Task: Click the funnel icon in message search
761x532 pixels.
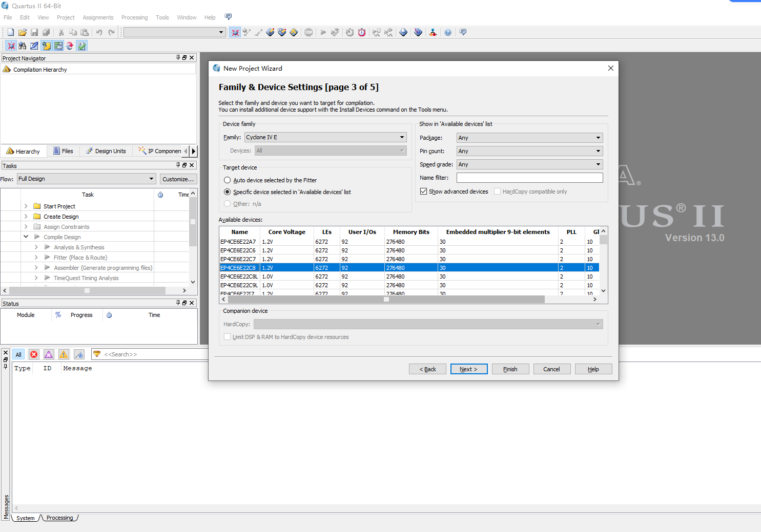Action: (97, 354)
